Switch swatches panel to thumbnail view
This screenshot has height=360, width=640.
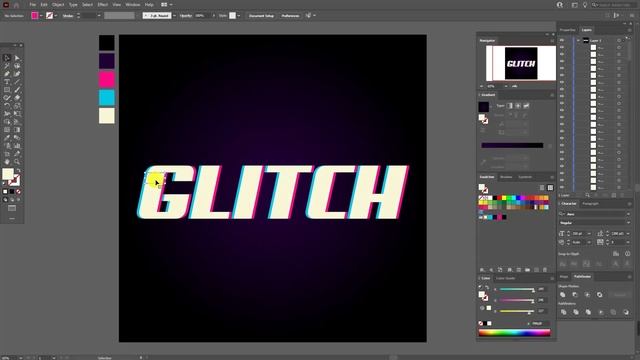coord(550,188)
